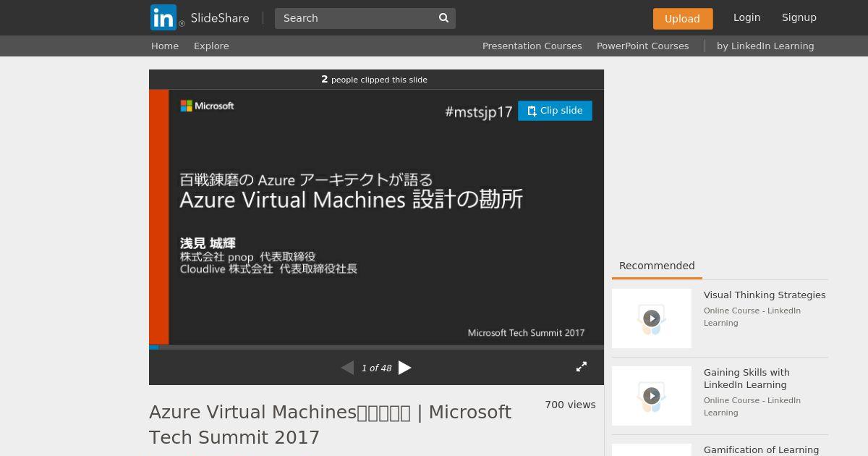Viewport: 868px width, 456px height.
Task: Click the slide counter 1 of 48
Action: coord(376,368)
